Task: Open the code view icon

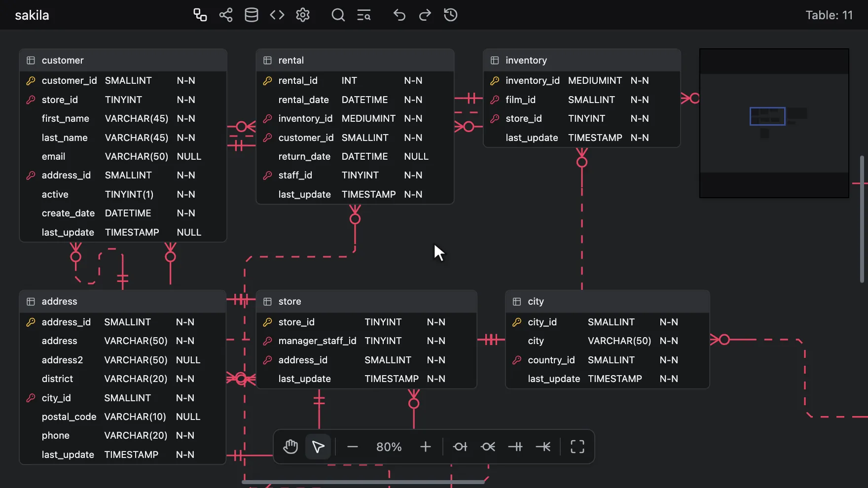Action: (x=277, y=15)
